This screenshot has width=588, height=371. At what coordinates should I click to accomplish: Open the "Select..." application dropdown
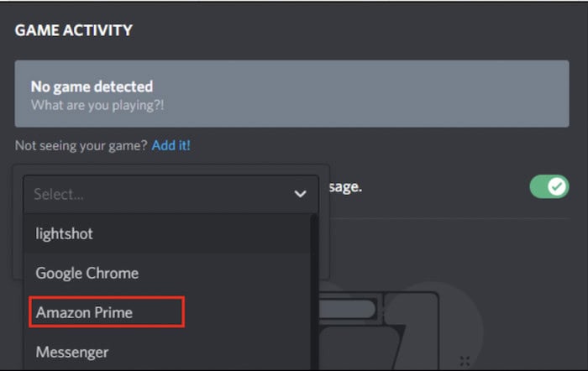tap(171, 194)
